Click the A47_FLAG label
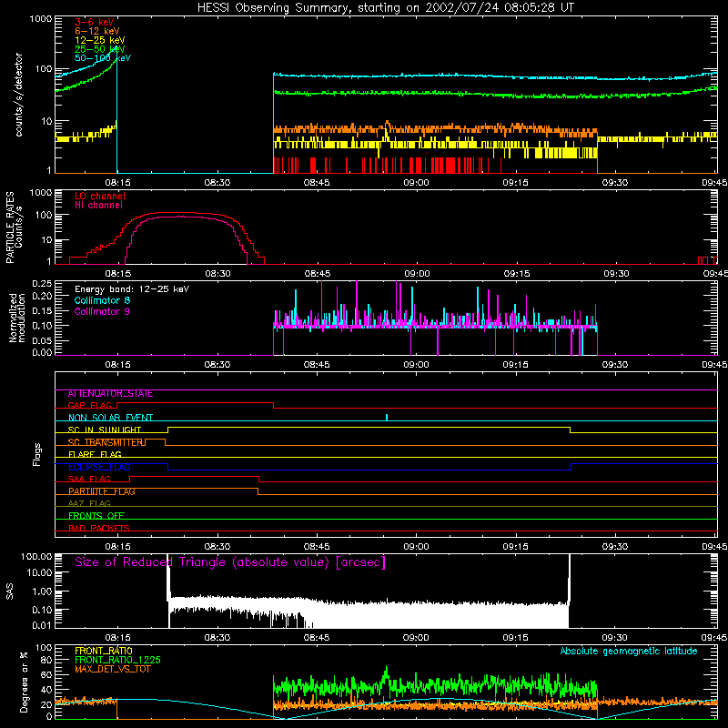 (89, 504)
